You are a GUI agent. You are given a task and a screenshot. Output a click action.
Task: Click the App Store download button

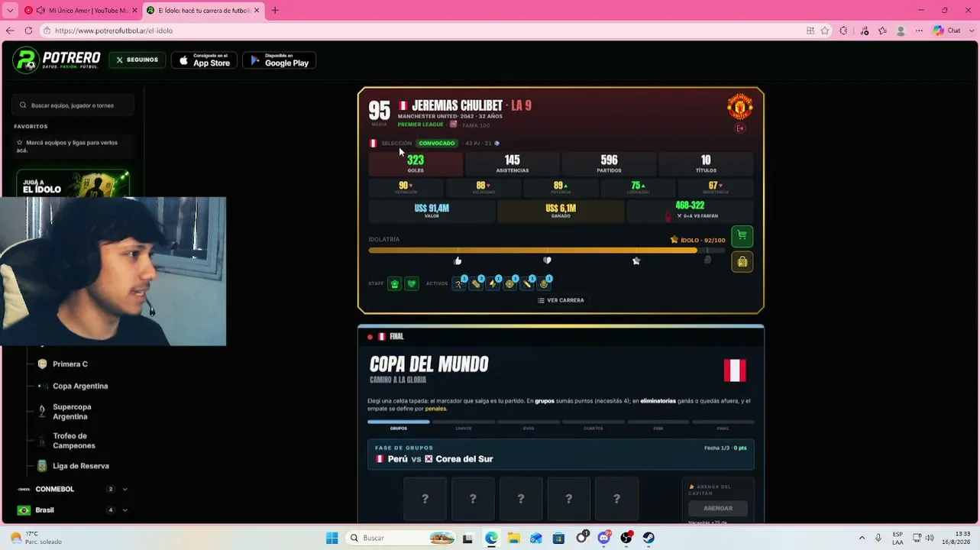[204, 60]
